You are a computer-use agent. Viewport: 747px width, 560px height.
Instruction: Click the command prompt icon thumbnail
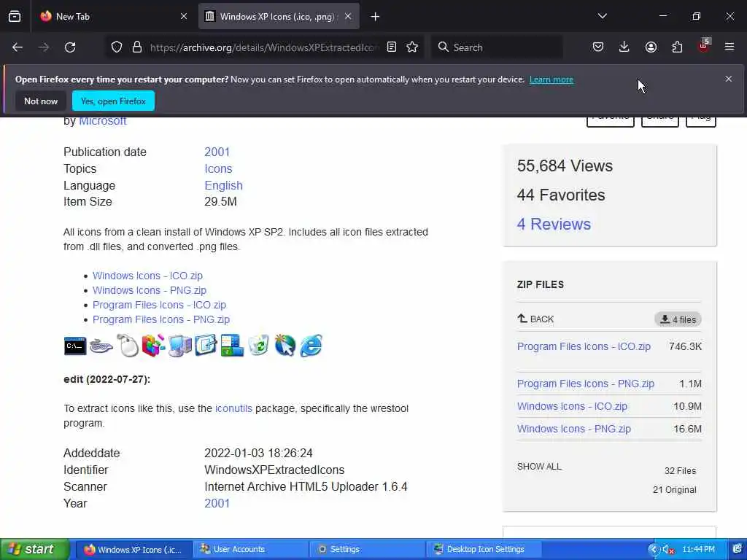click(75, 346)
